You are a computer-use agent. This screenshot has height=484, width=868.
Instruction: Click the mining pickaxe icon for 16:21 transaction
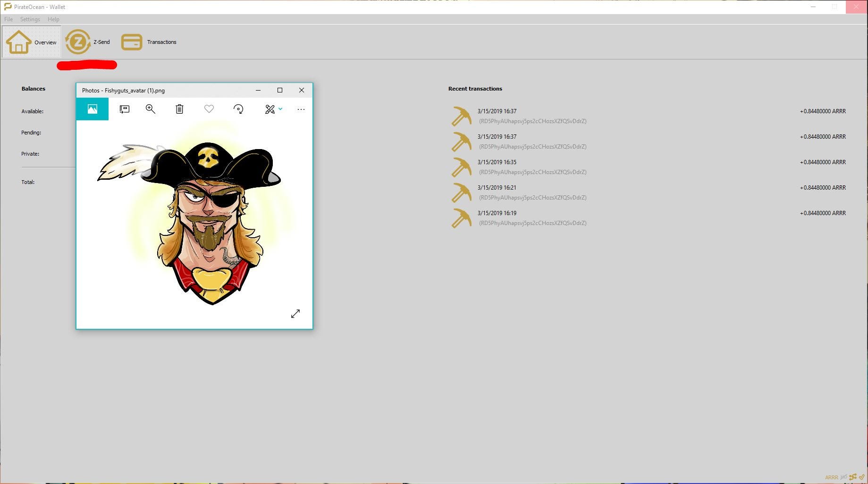tap(461, 192)
